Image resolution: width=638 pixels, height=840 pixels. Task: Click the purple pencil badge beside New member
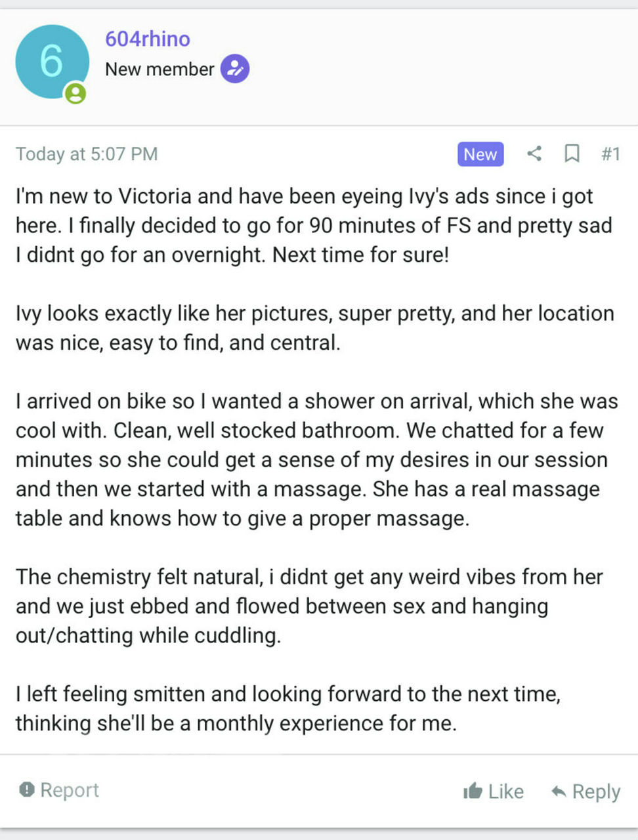235,69
